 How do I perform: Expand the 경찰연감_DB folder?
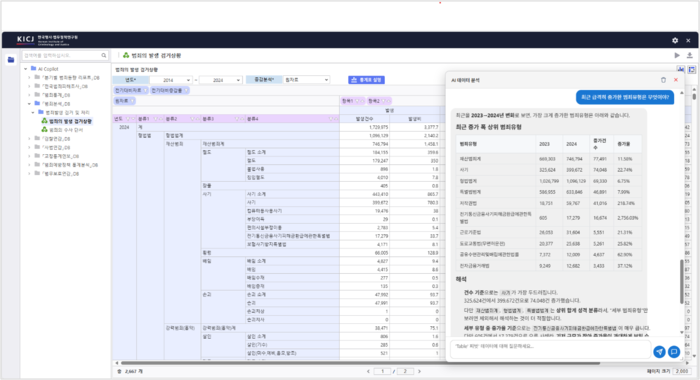[29, 138]
